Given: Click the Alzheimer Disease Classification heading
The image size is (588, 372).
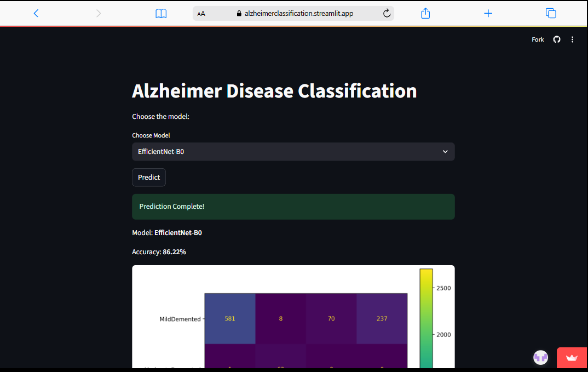Looking at the screenshot, I should coord(274,91).
